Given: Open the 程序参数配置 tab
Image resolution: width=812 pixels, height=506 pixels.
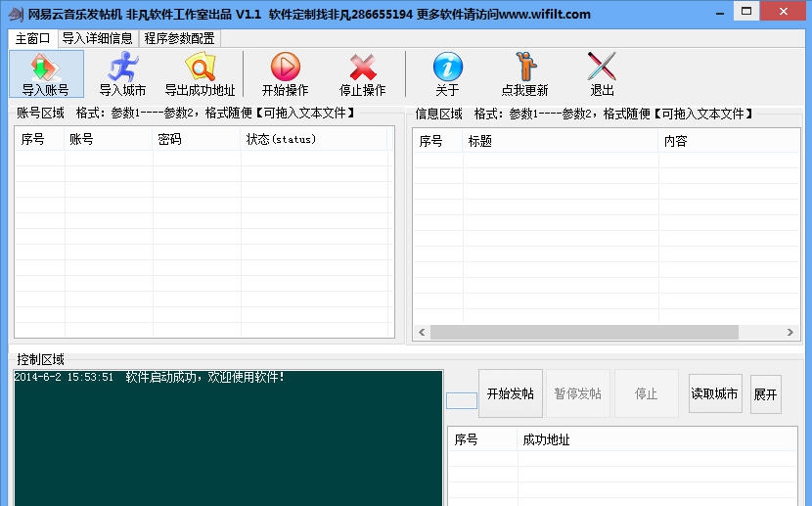Looking at the screenshot, I should [179, 38].
